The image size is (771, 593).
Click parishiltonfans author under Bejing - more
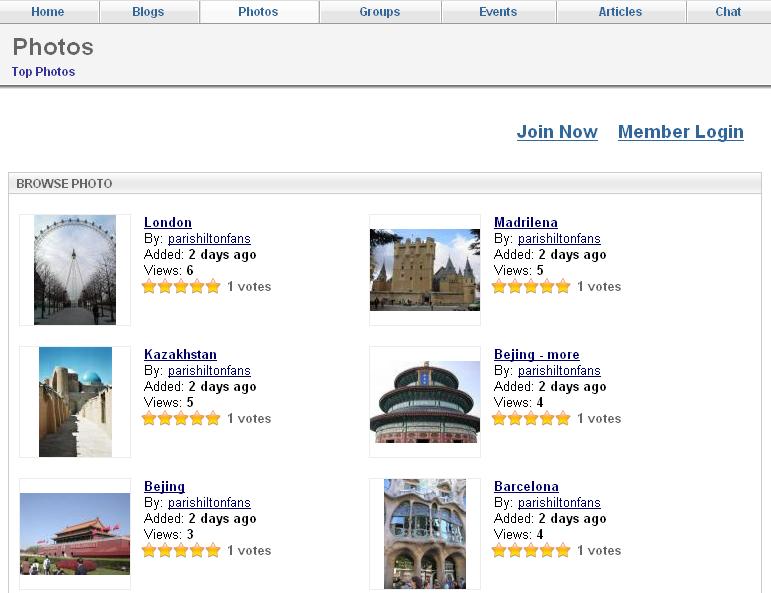559,371
